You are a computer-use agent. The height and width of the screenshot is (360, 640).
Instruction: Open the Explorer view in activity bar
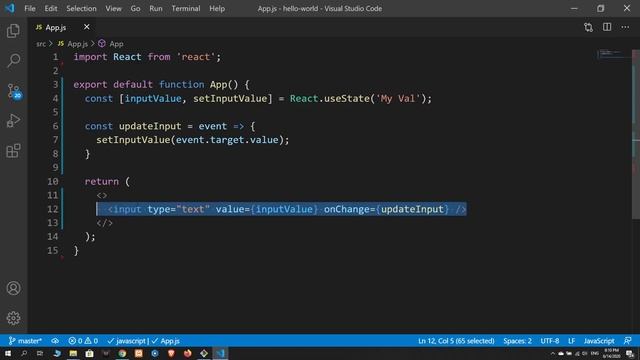tap(13, 31)
